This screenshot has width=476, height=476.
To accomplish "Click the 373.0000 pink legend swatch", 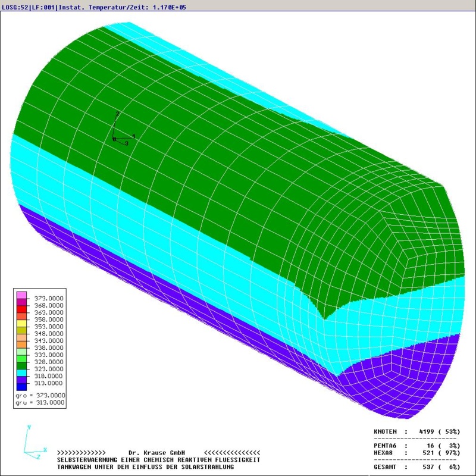I will (21, 295).
